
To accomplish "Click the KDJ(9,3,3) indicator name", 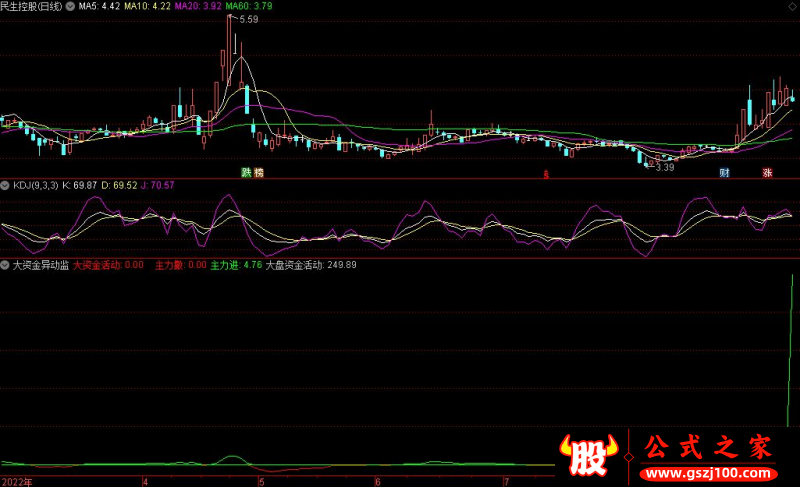I will click(36, 186).
